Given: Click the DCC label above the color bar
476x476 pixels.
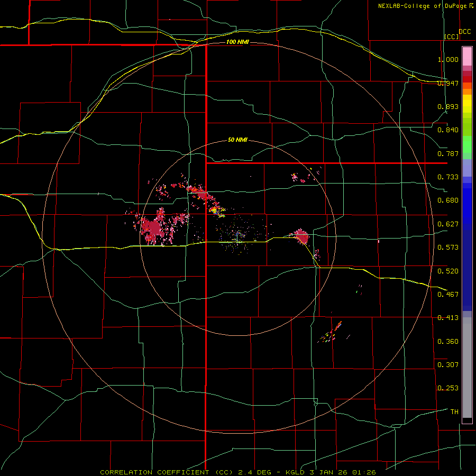Looking at the screenshot, I should click(465, 32).
